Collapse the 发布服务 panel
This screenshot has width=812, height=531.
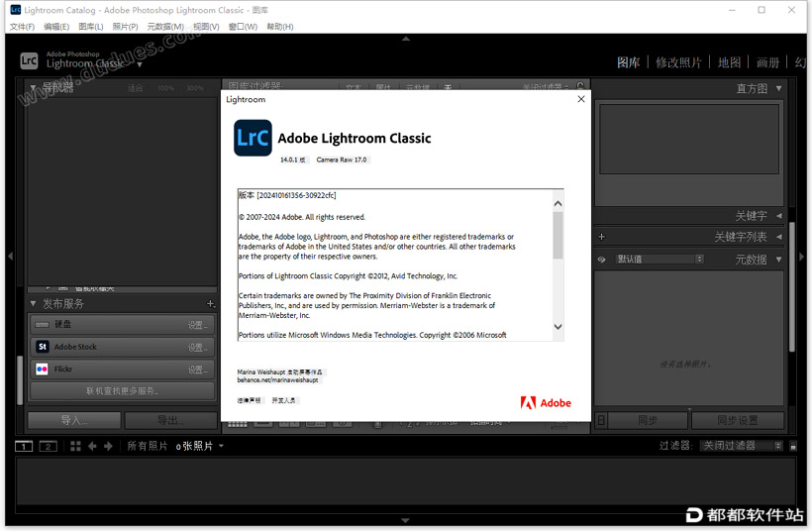click(33, 303)
